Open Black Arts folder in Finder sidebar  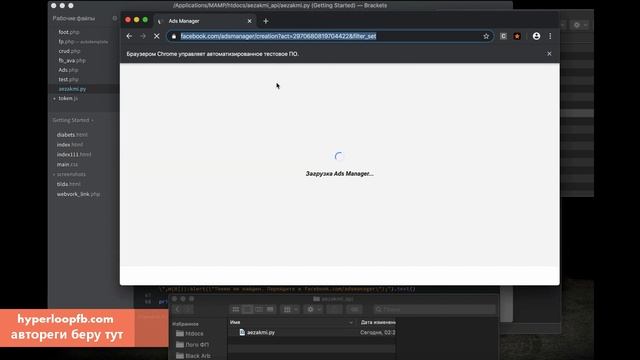tap(193, 356)
